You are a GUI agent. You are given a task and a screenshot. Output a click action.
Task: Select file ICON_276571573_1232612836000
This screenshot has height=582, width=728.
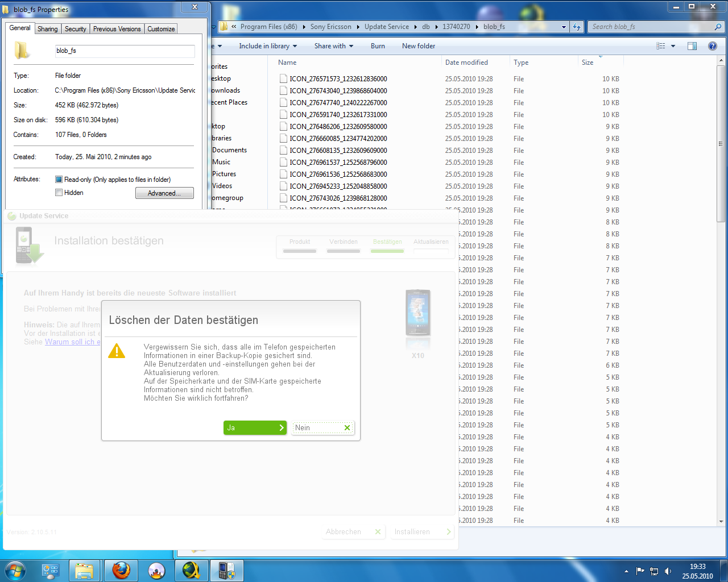pyautogui.click(x=338, y=79)
